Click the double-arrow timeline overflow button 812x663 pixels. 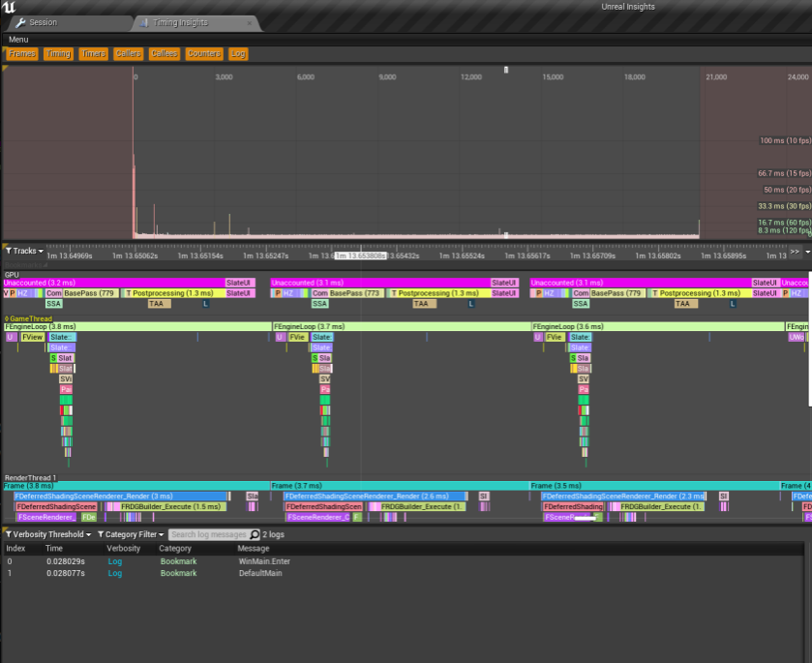tap(795, 252)
